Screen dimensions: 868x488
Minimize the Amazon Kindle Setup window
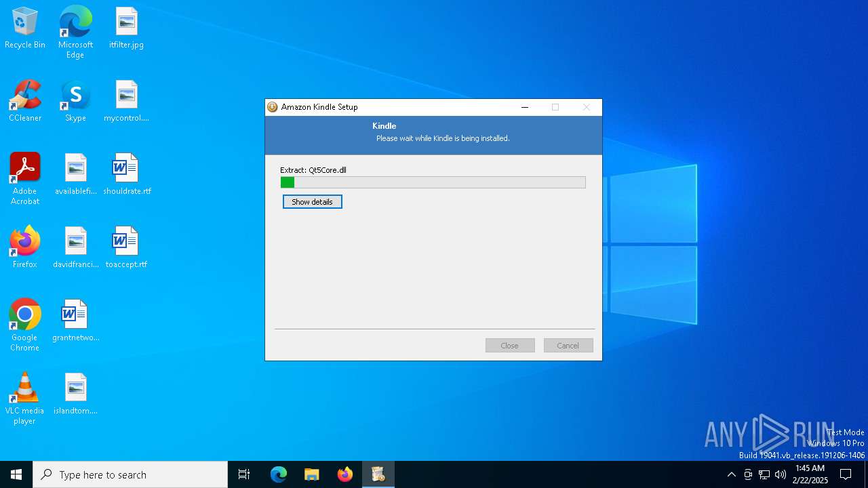point(525,107)
